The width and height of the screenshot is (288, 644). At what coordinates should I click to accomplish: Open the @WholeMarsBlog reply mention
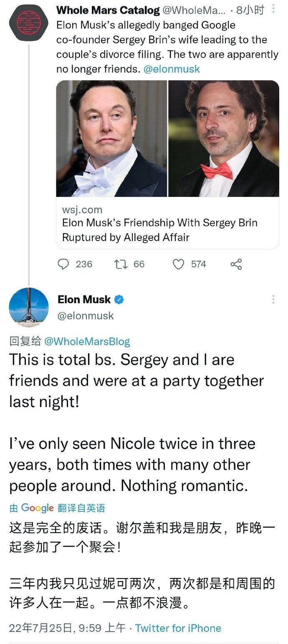[87, 342]
